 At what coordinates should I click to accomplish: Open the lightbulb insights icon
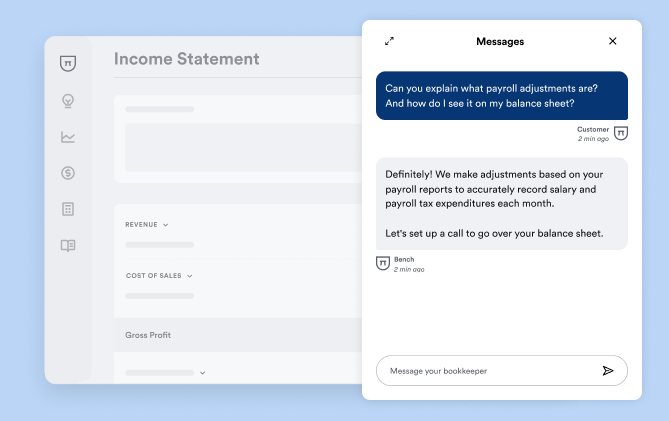tap(68, 100)
